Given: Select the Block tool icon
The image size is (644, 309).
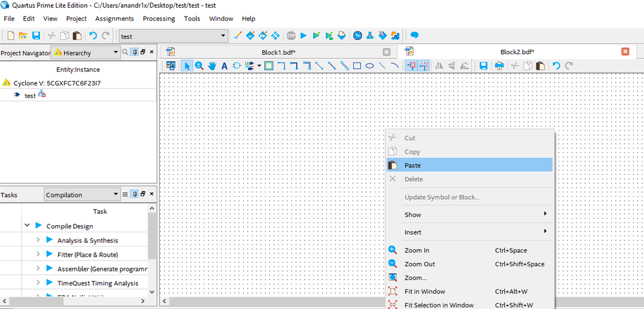Looking at the screenshot, I should click(269, 66).
